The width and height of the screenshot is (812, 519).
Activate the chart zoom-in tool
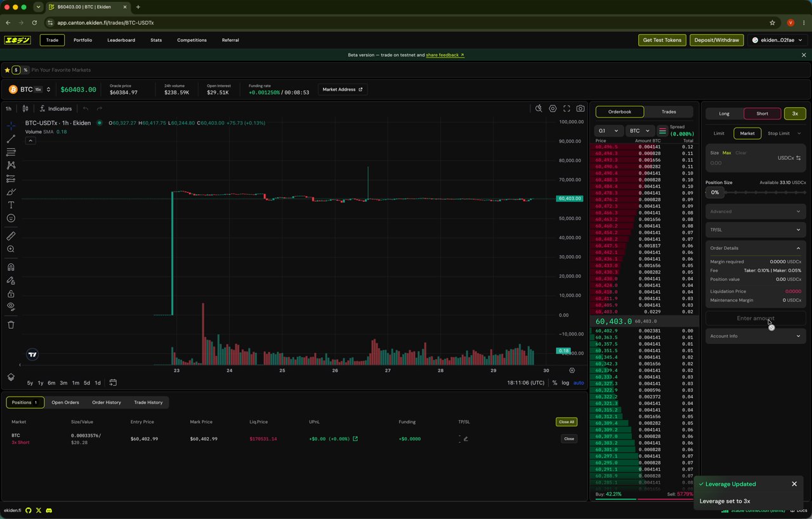click(x=11, y=249)
